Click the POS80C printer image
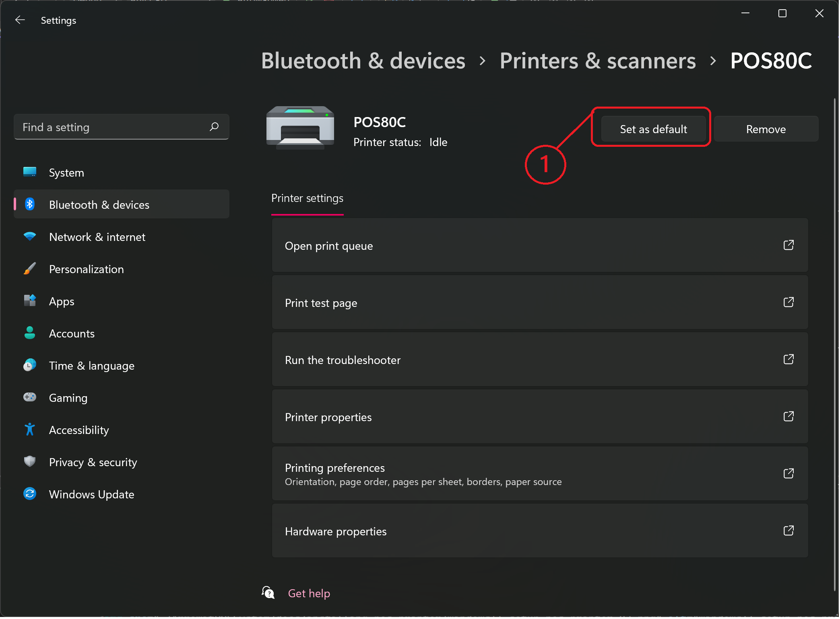The height and width of the screenshot is (619, 840). (x=301, y=128)
